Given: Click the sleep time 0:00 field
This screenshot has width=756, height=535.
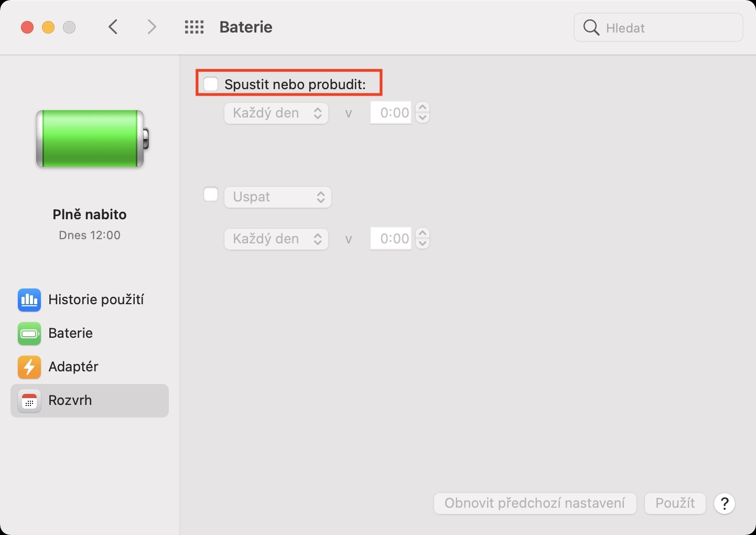Looking at the screenshot, I should tap(391, 239).
